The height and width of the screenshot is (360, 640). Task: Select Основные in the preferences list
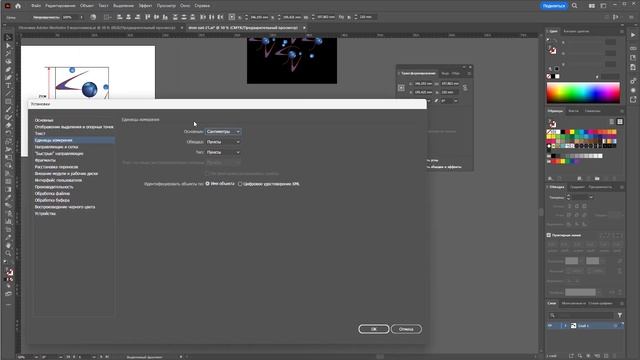pos(44,120)
